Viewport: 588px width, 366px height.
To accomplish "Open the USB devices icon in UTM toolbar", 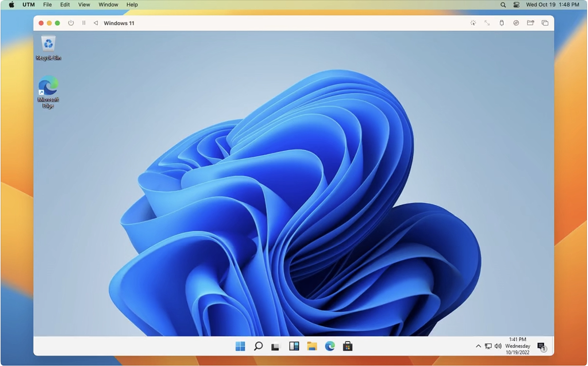I will [502, 23].
